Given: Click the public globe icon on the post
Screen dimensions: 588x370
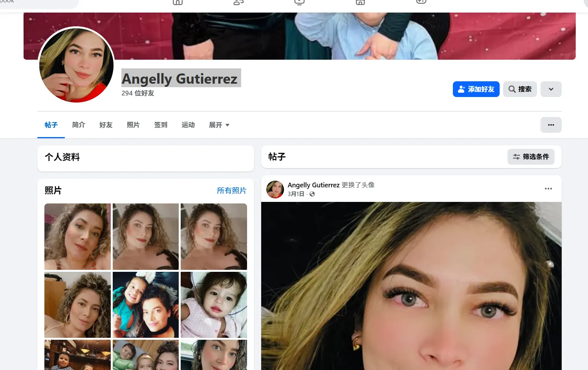Looking at the screenshot, I should pos(312,194).
